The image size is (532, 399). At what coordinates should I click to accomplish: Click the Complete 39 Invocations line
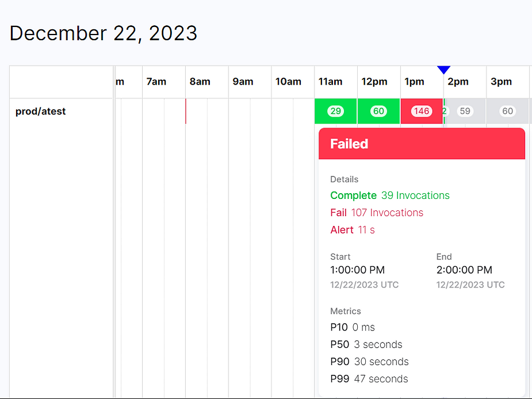(390, 195)
